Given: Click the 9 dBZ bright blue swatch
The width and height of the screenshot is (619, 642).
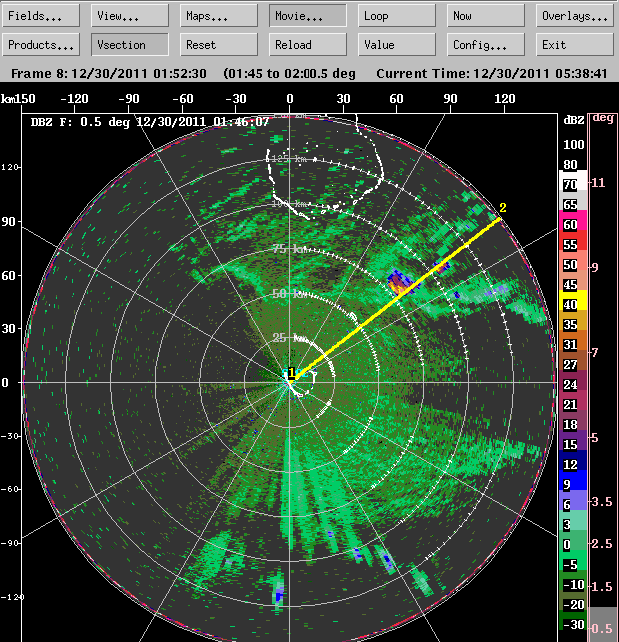Looking at the screenshot, I should 573,481.
